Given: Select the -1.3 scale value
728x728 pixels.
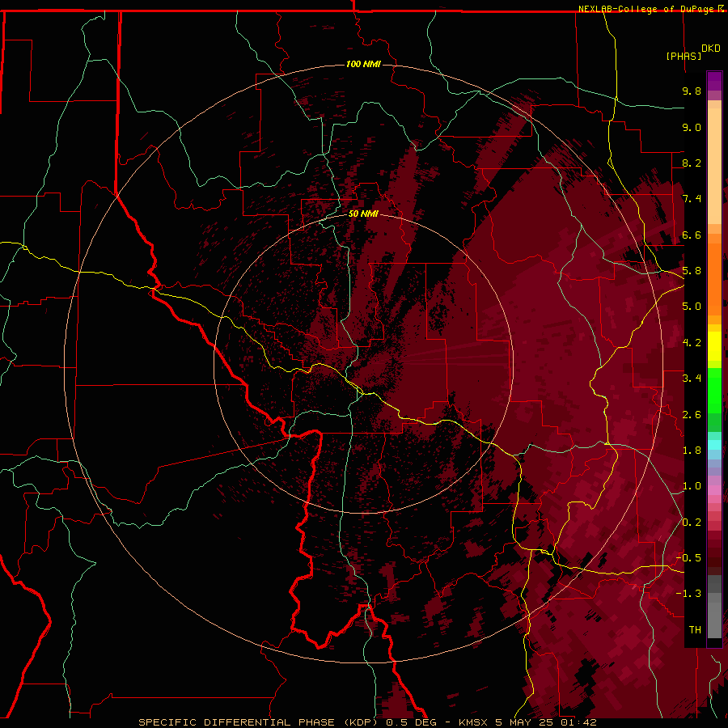Looking at the screenshot, I should [x=688, y=594].
